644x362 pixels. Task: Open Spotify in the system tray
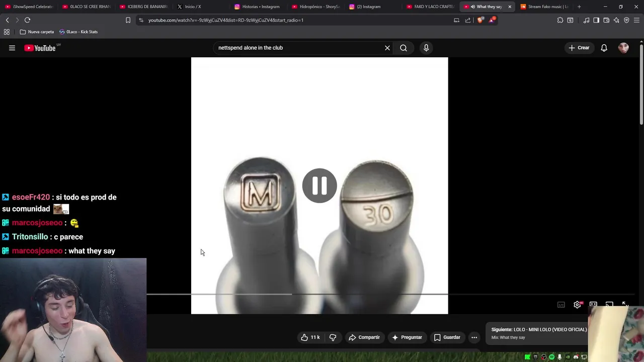(x=551, y=357)
